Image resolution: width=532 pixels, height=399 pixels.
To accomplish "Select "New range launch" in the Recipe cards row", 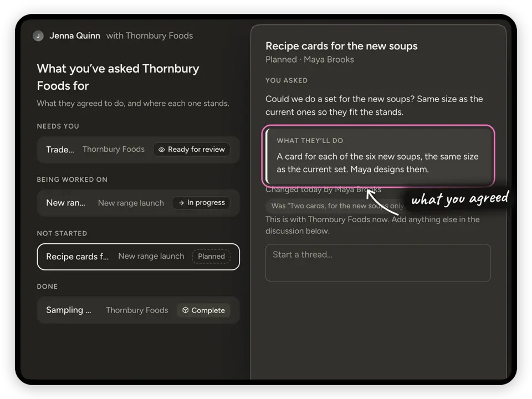I will tap(151, 256).
